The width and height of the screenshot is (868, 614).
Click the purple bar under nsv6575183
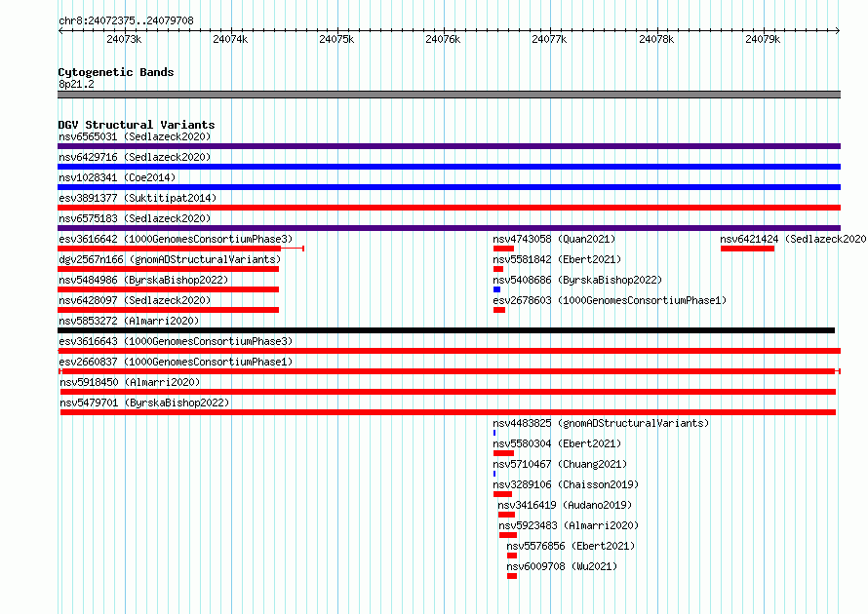click(449, 228)
